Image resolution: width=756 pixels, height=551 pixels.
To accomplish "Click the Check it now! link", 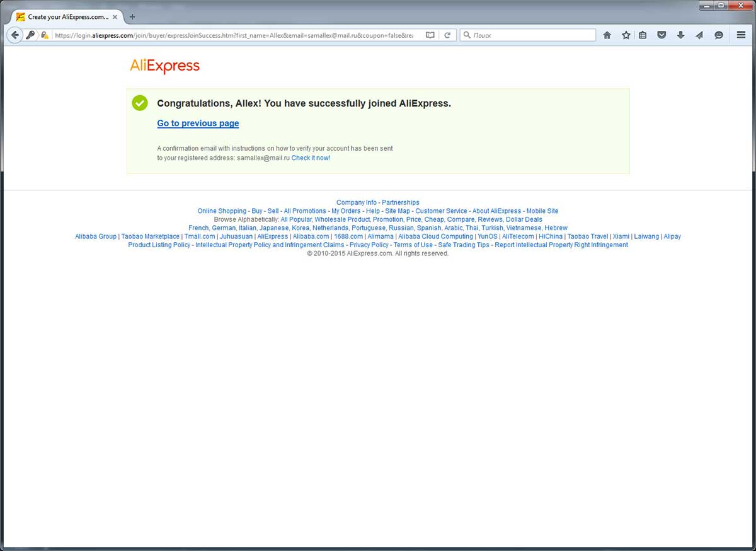I will coord(311,158).
